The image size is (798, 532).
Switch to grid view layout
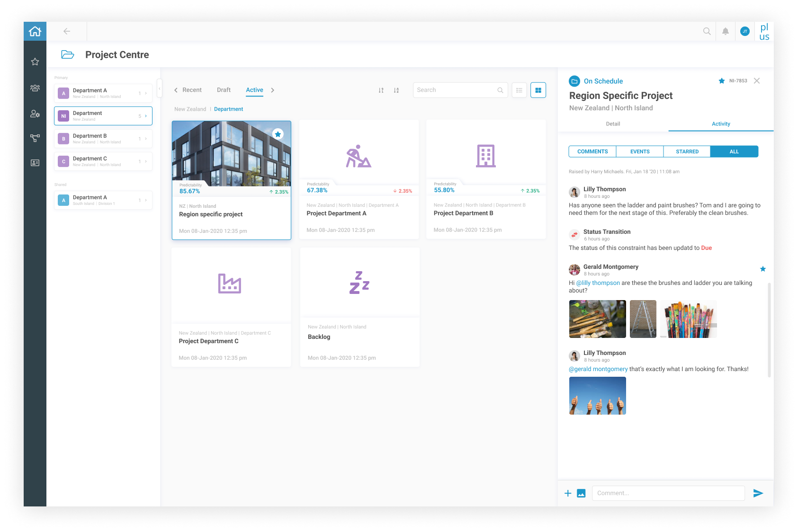pos(538,90)
